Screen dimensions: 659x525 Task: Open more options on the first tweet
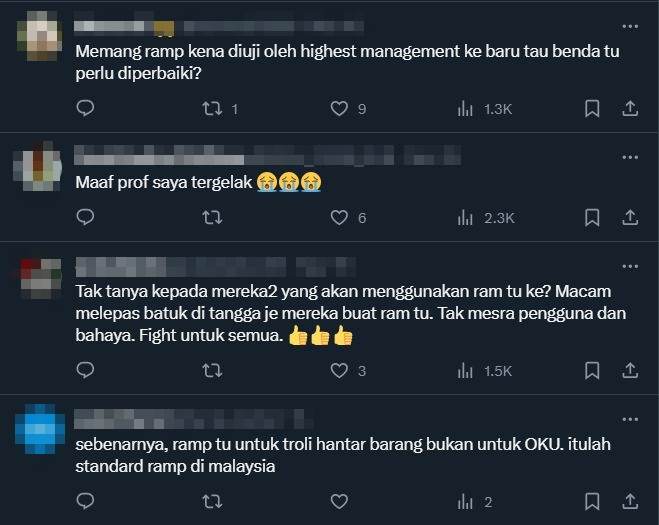[x=630, y=26]
